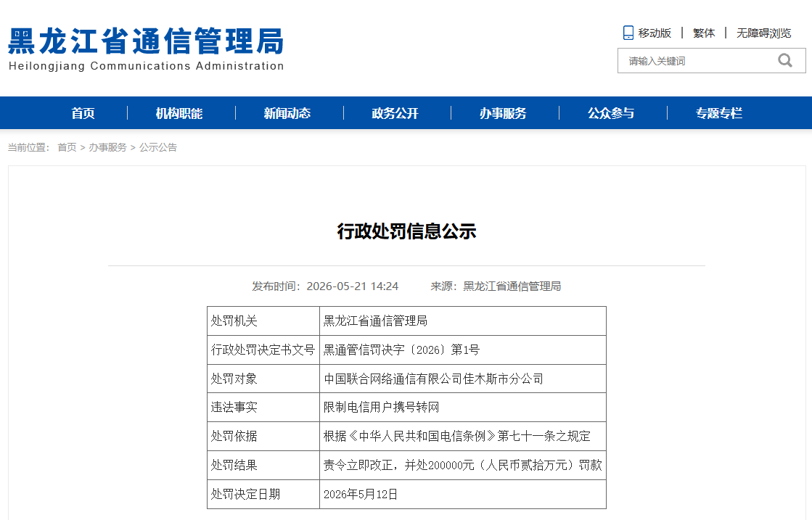
Task: Click 办事服务 in the breadcrumb
Action: click(107, 147)
